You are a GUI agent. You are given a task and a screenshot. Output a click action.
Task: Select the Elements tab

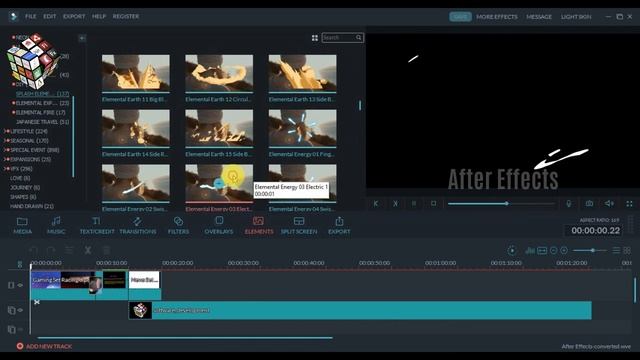click(x=259, y=226)
